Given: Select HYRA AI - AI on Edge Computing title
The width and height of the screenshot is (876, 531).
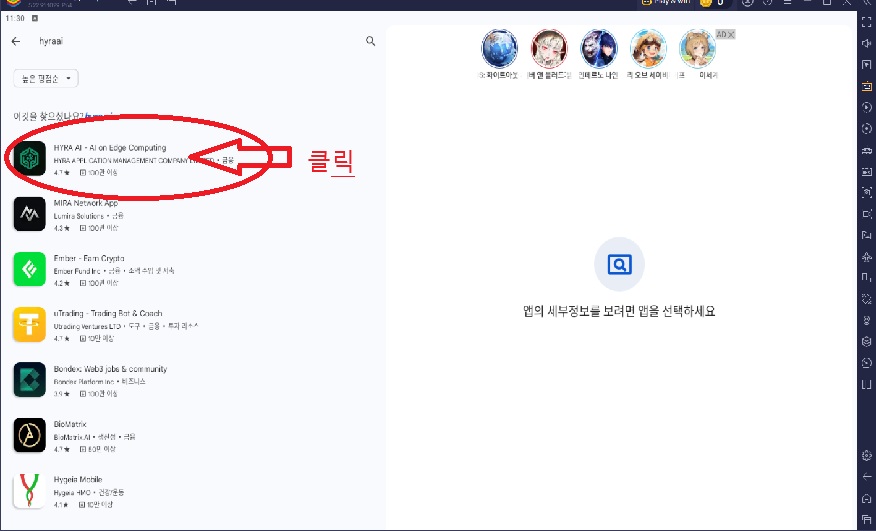Looking at the screenshot, I should 110,148.
